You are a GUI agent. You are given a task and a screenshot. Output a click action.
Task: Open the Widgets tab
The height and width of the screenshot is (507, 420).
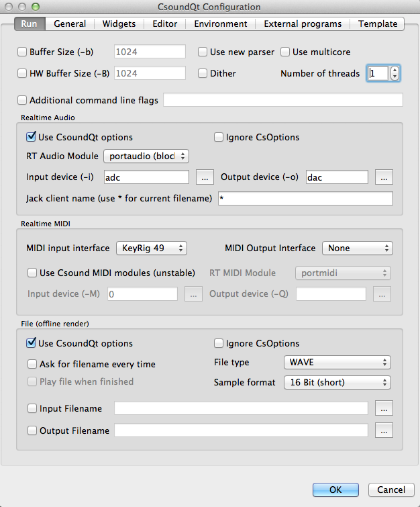pyautogui.click(x=119, y=24)
